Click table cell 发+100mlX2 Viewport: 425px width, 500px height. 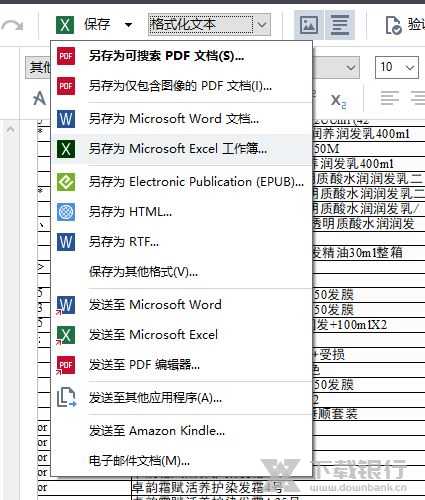point(350,325)
